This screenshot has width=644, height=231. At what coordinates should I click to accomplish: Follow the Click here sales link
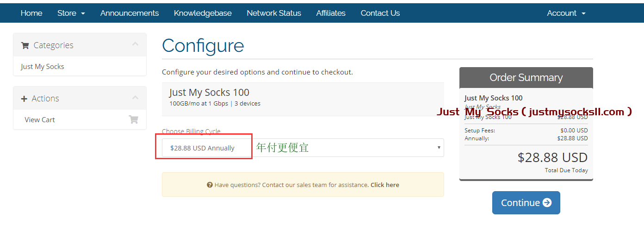(385, 185)
